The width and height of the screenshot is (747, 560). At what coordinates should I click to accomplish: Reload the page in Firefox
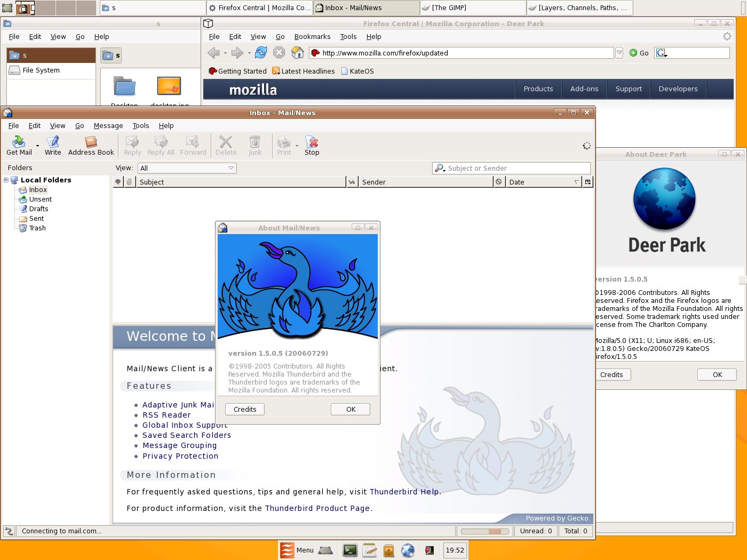coord(261,52)
